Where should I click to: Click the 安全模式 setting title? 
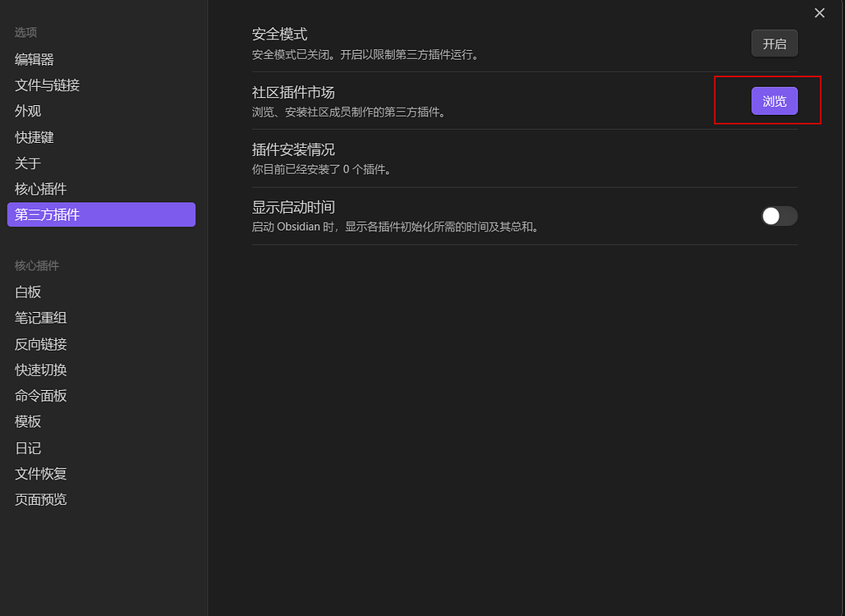tap(279, 34)
